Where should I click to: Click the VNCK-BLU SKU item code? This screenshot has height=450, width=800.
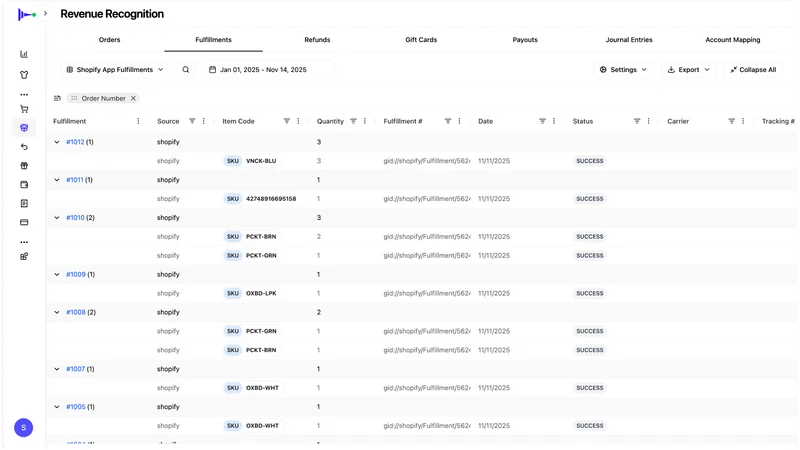252,161
